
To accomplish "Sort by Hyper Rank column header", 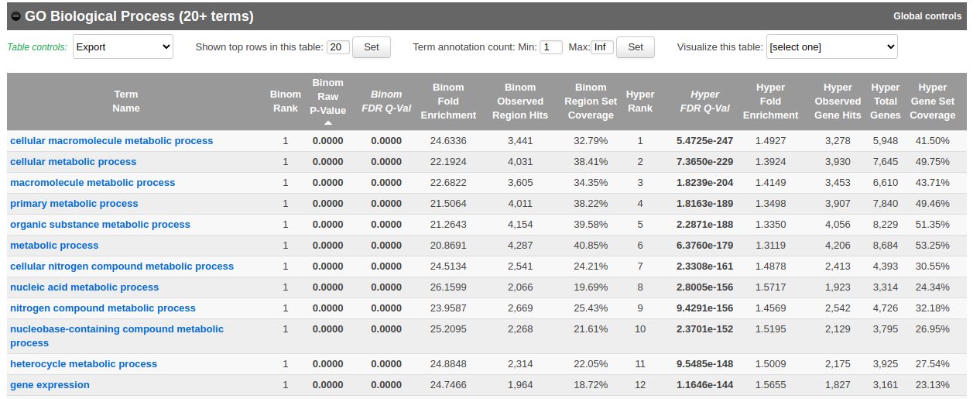I will click(640, 101).
